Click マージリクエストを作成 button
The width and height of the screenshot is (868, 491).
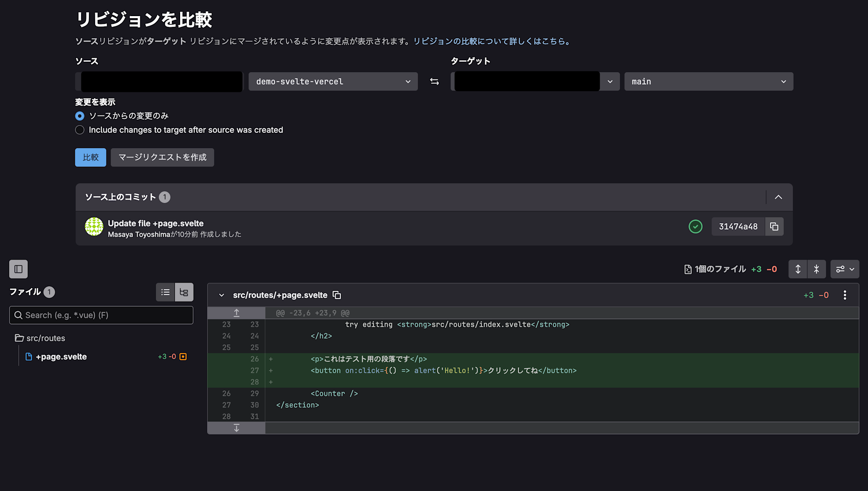pyautogui.click(x=162, y=157)
